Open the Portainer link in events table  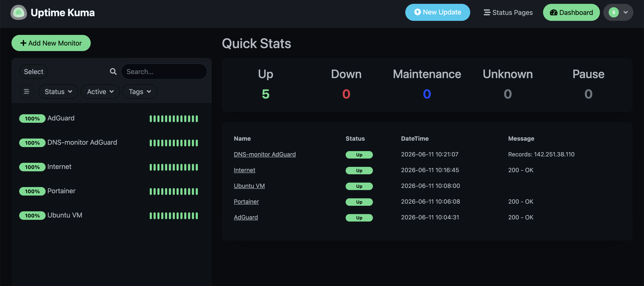(x=246, y=201)
